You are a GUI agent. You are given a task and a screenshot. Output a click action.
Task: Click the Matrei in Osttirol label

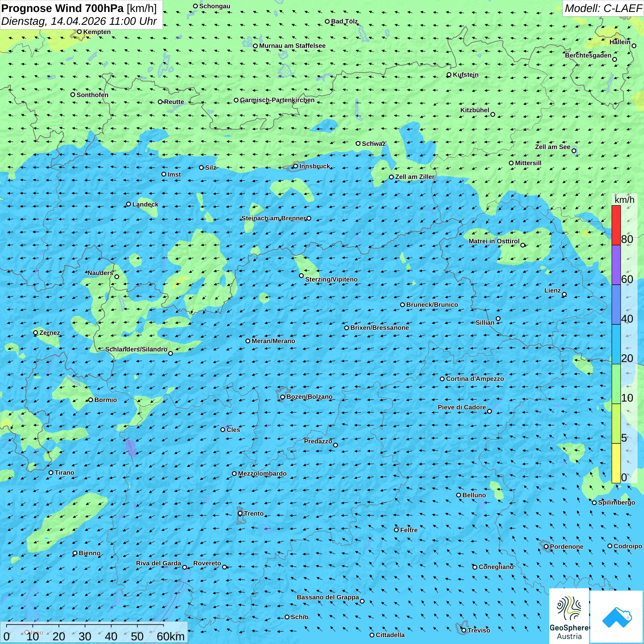point(494,241)
